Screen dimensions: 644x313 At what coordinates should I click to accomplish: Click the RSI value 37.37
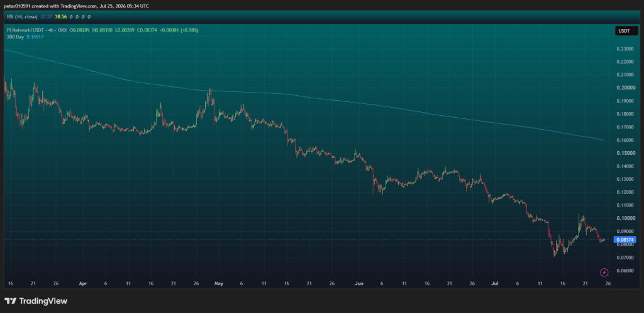[x=45, y=17]
